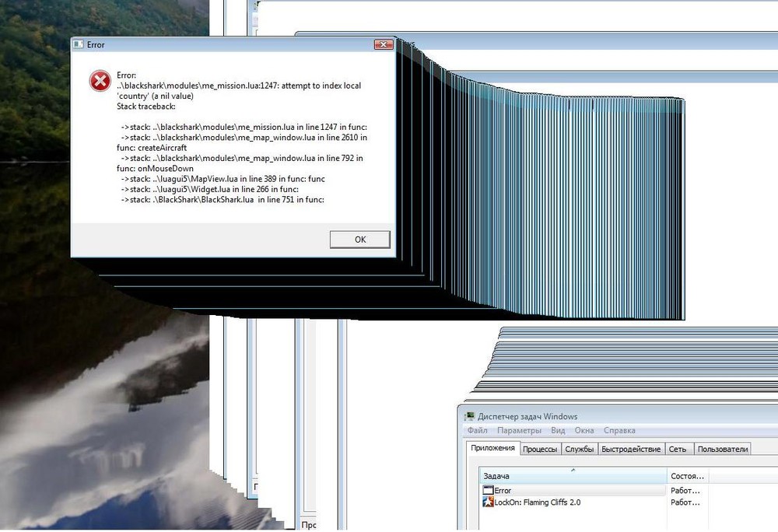This screenshot has width=778, height=532.
Task: Switch to the Сеть tab
Action: click(x=678, y=450)
